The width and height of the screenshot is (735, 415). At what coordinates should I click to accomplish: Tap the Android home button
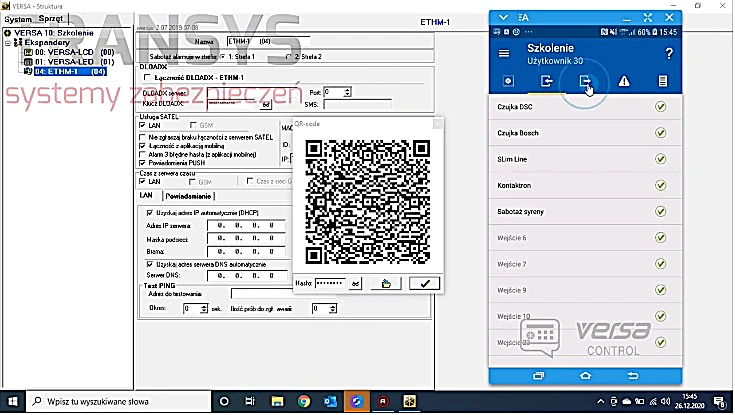click(x=585, y=376)
